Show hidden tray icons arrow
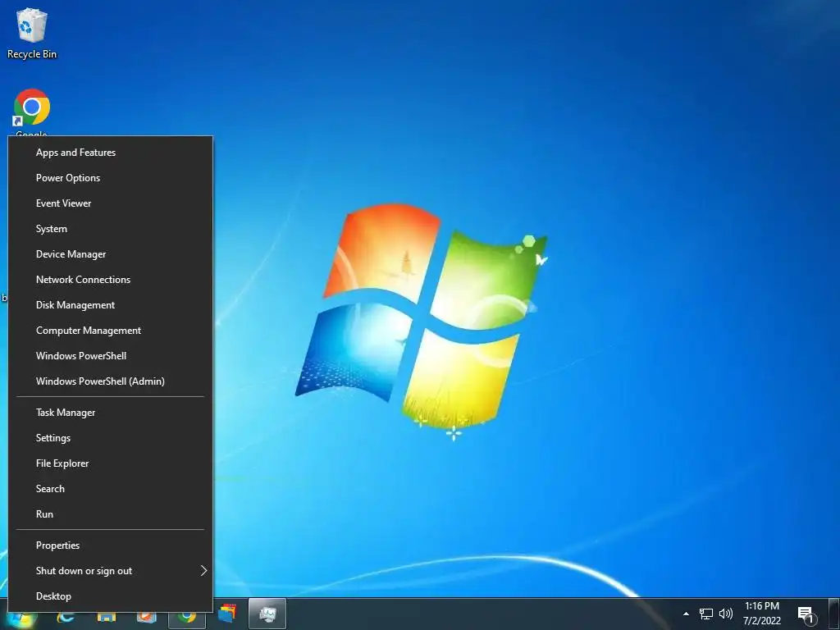Screen dimensions: 840x630 (687, 614)
